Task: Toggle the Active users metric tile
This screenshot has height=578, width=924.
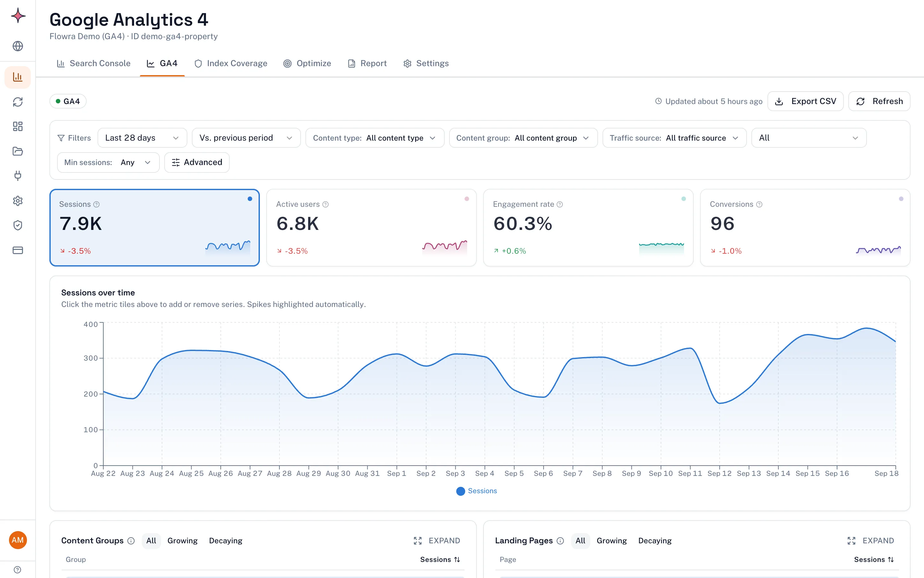Action: 371,228
